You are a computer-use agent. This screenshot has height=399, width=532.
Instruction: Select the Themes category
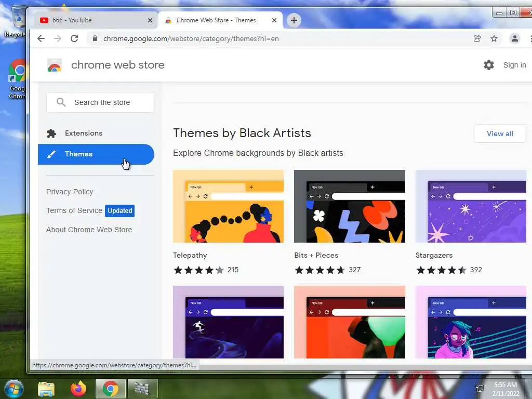[96, 154]
